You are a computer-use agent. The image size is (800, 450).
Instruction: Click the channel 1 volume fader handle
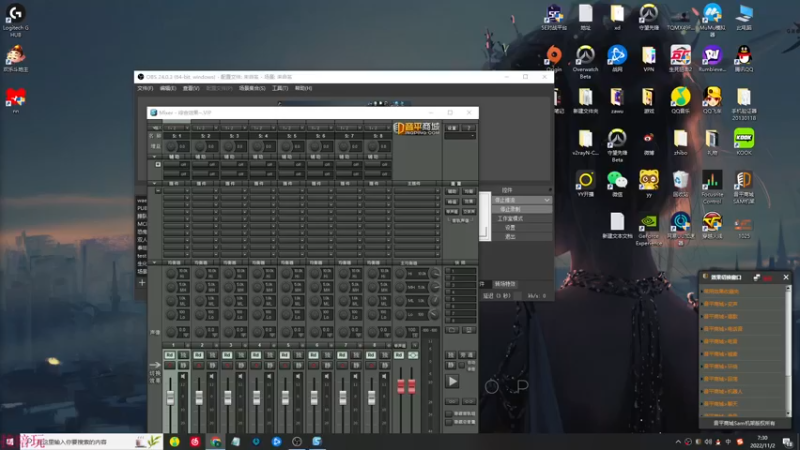point(170,397)
